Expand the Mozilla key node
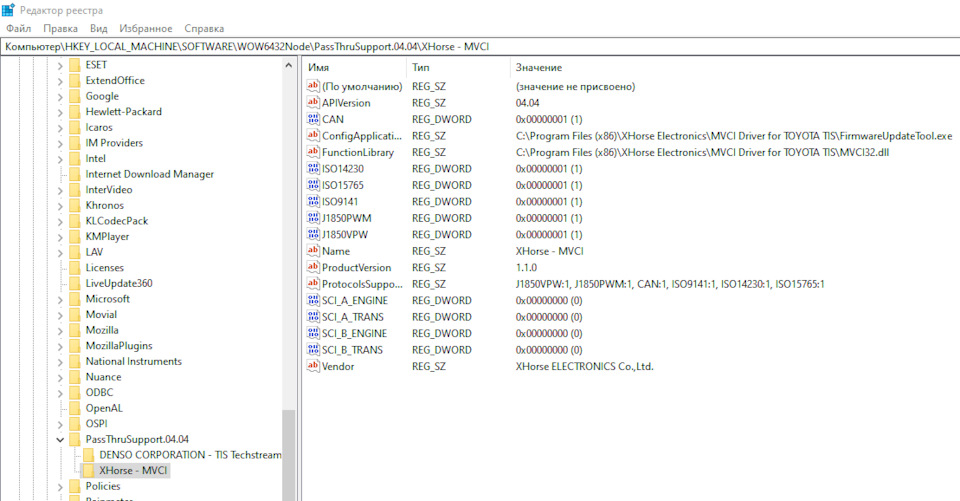Image resolution: width=960 pixels, height=501 pixels. (x=60, y=331)
